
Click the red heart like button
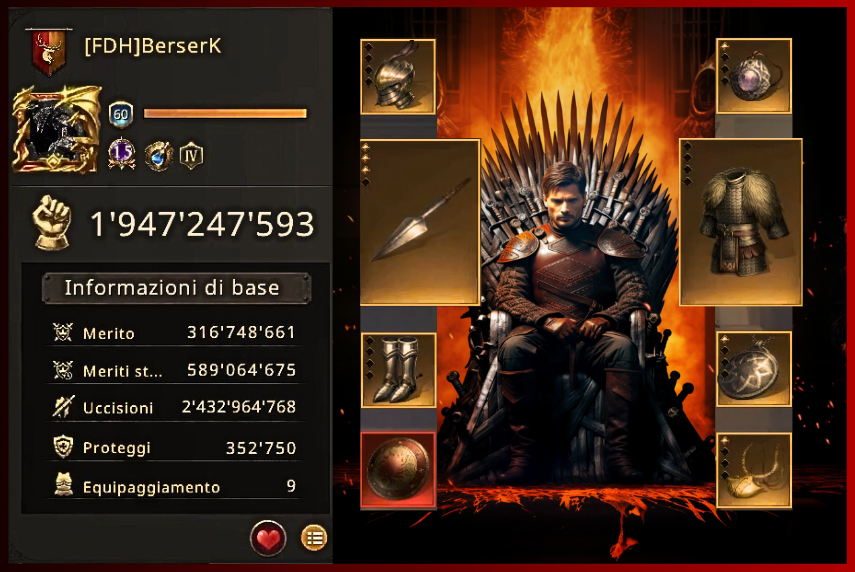click(268, 538)
